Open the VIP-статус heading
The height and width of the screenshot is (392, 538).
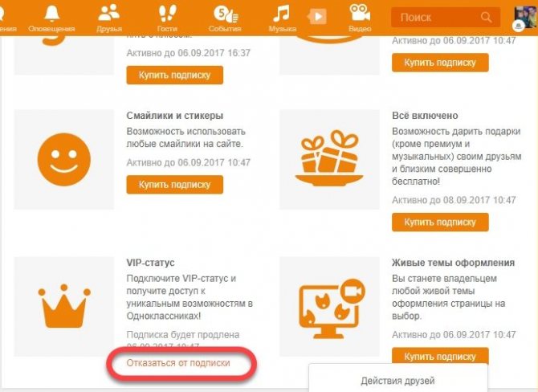[150, 263]
